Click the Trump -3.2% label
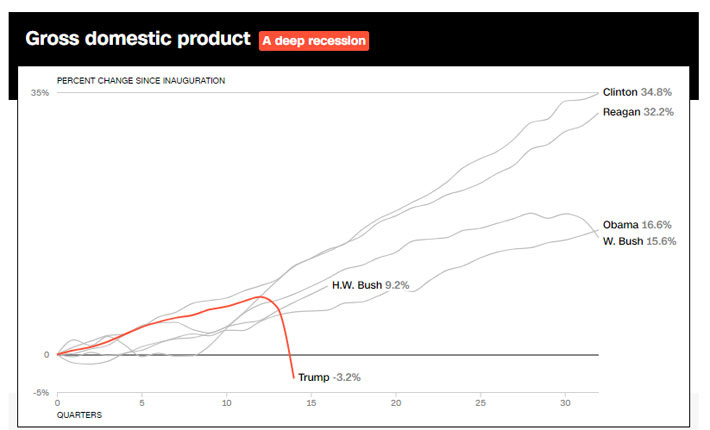This screenshot has width=710, height=430. point(329,377)
